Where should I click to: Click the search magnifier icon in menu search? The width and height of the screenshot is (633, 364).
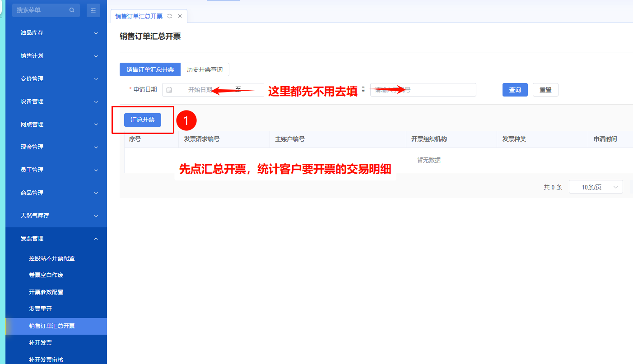pyautogui.click(x=72, y=10)
